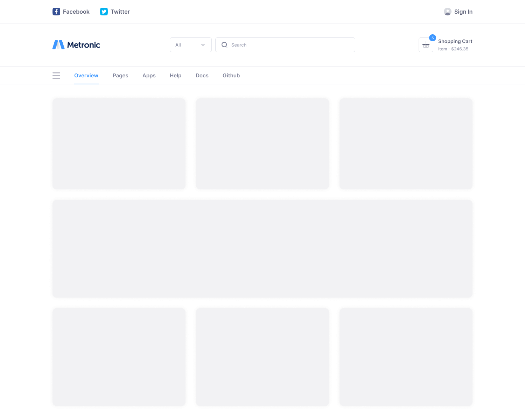The image size is (525, 420).
Task: Click the Sign In link
Action: pos(463,12)
